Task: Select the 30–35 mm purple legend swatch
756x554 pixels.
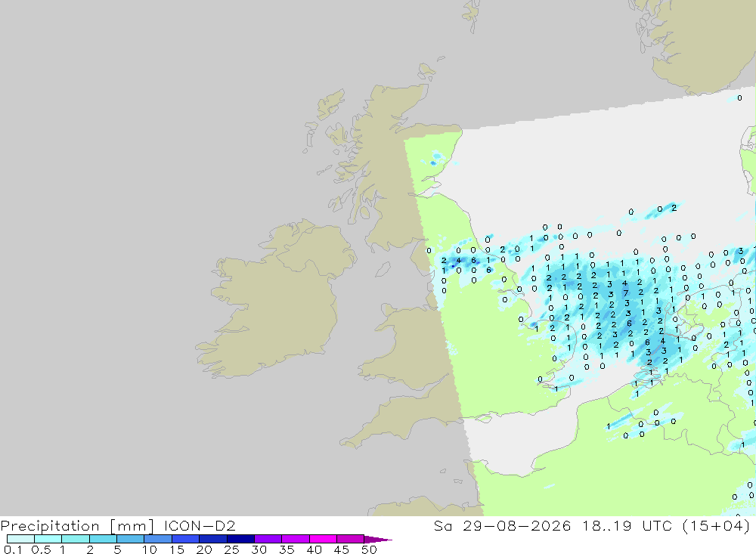Action: (x=268, y=539)
